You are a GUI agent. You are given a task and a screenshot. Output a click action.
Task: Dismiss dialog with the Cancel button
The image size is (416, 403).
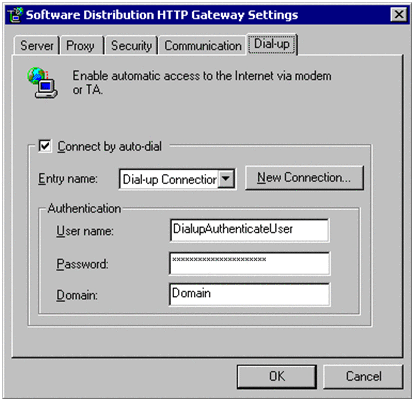point(363,376)
